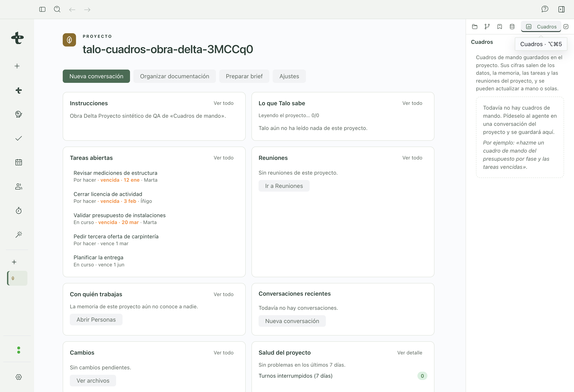Screen dimensions: 574x392
Task: Toggle the left sidebar panel icon
Action: tap(42, 9)
